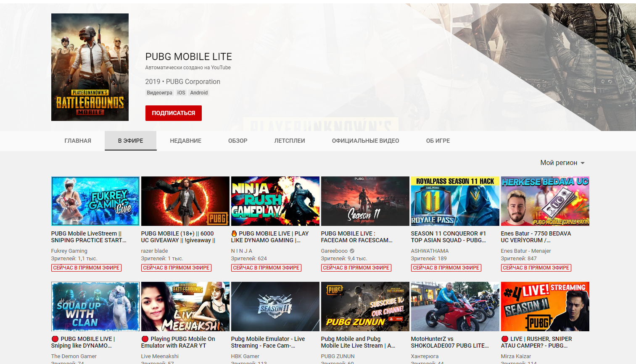The height and width of the screenshot is (364, 636).
Task: Go to the ЛЕТСПЛЕИ tab
Action: [290, 141]
